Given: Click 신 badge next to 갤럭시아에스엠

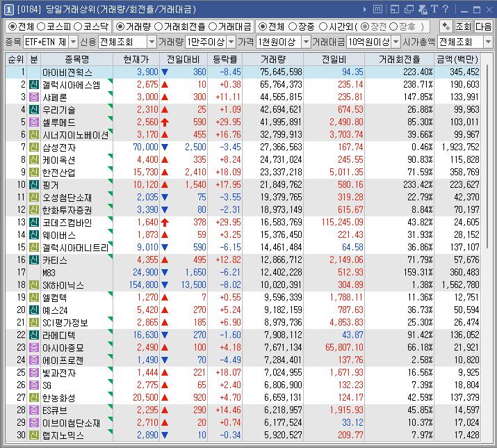Looking at the screenshot, I should pyautogui.click(x=34, y=84).
